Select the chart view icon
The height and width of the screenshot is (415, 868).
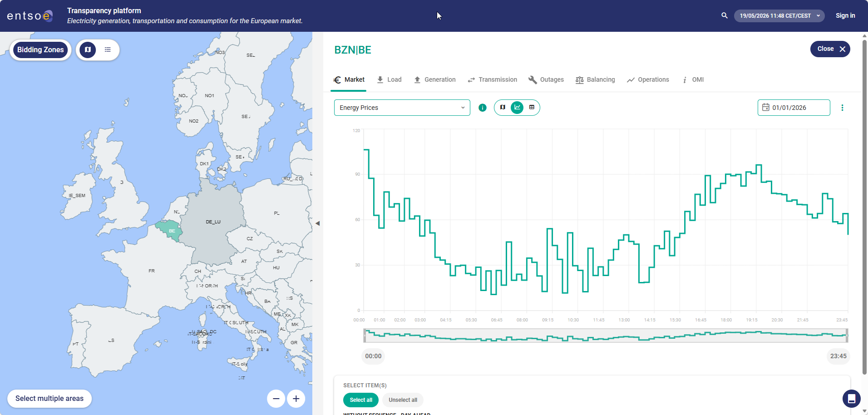pyautogui.click(x=517, y=108)
